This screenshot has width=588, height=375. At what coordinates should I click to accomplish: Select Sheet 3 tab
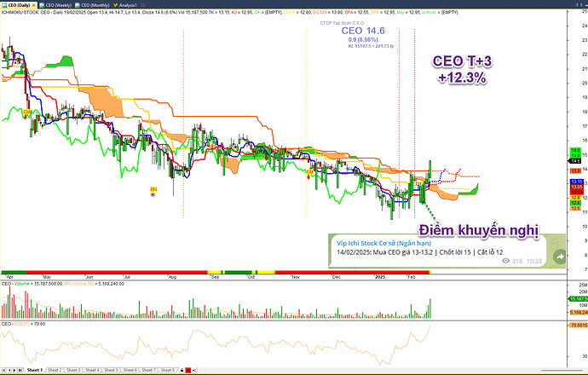[73, 370]
